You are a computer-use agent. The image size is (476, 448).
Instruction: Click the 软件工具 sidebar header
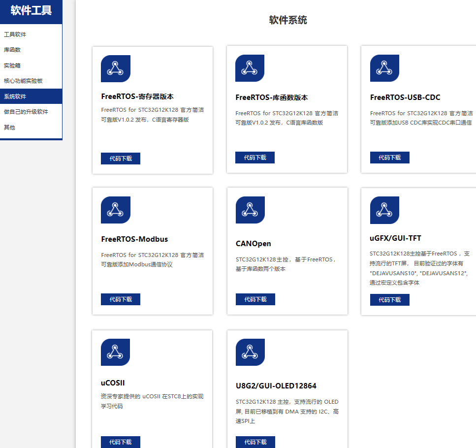[31, 11]
